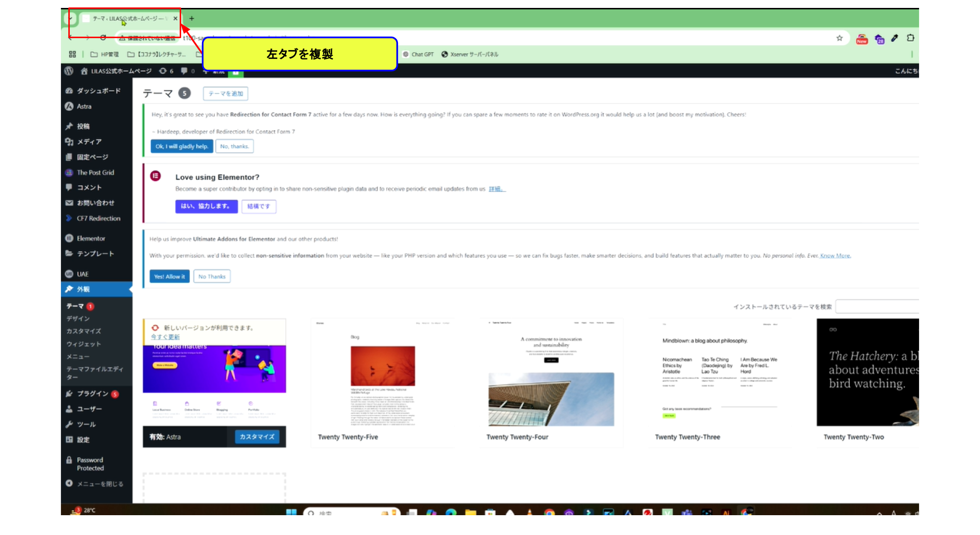Click 結構です decline button

pyautogui.click(x=259, y=206)
